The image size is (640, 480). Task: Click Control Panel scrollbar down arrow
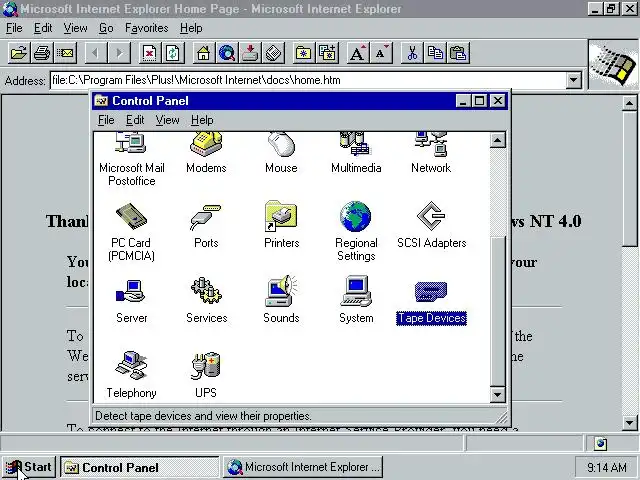[x=498, y=394]
